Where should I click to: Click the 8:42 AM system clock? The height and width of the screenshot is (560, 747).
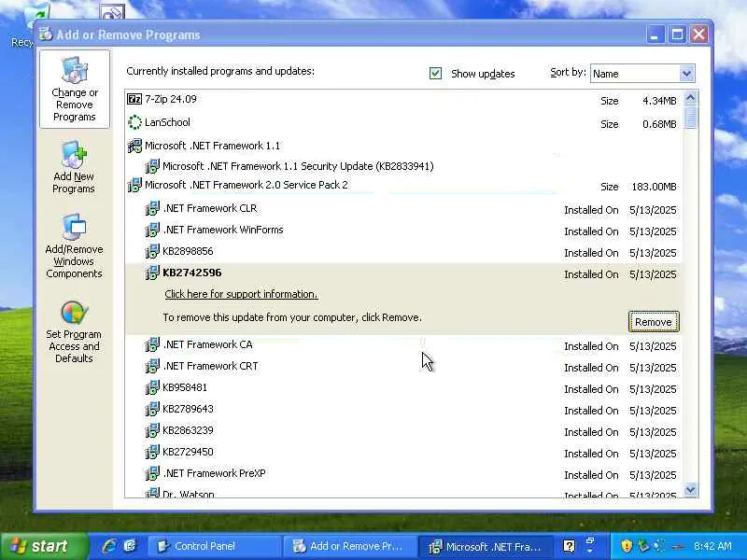tap(712, 546)
